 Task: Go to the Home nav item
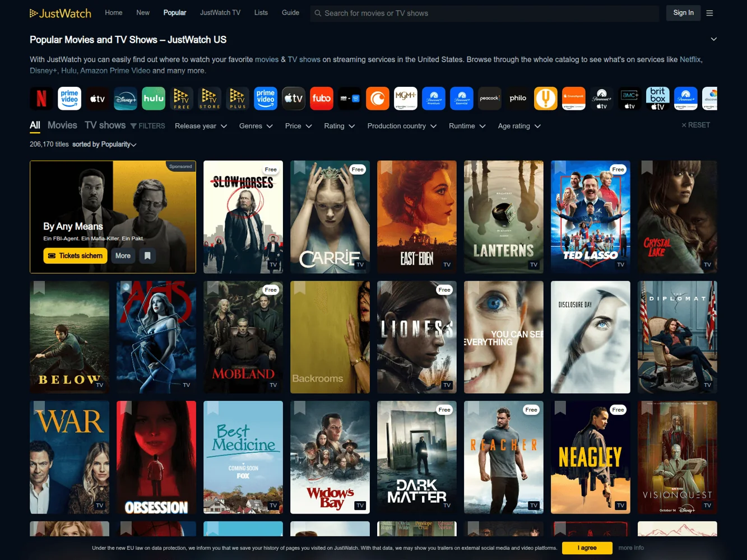click(x=114, y=12)
